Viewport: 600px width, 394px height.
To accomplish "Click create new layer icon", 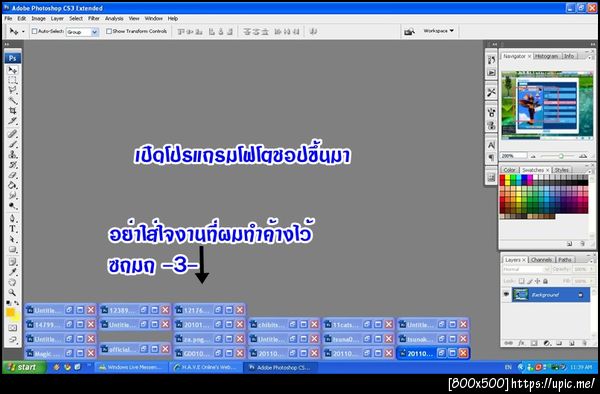I will tap(571, 343).
